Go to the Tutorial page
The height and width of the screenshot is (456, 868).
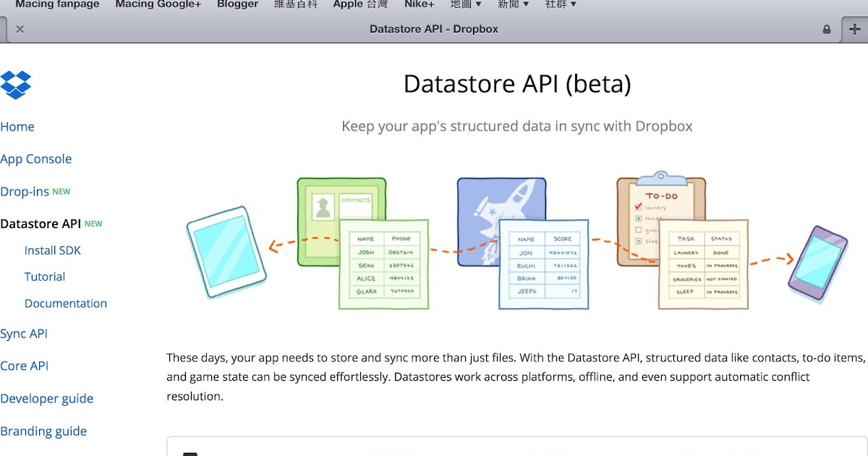coord(44,276)
